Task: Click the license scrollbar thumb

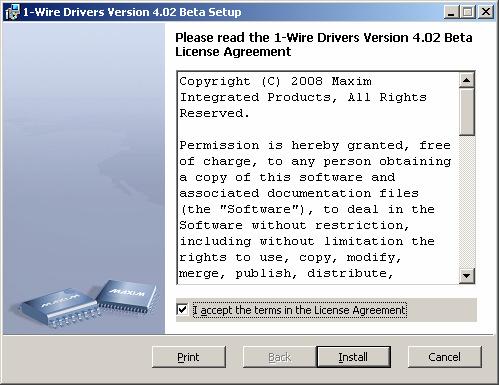Action: [467, 112]
